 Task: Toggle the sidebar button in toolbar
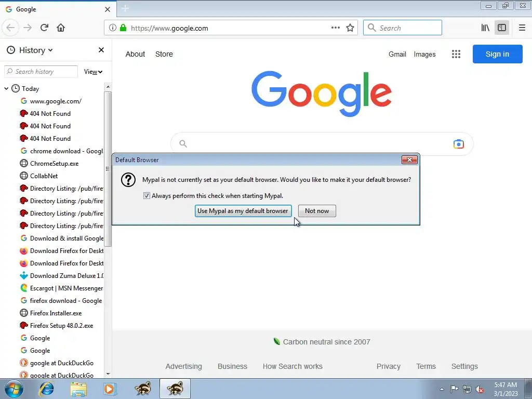pos(502,28)
